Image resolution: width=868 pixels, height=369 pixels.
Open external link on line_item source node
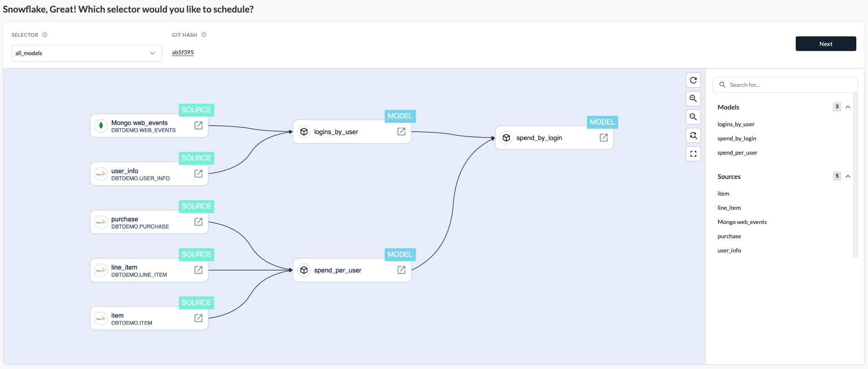point(198,270)
